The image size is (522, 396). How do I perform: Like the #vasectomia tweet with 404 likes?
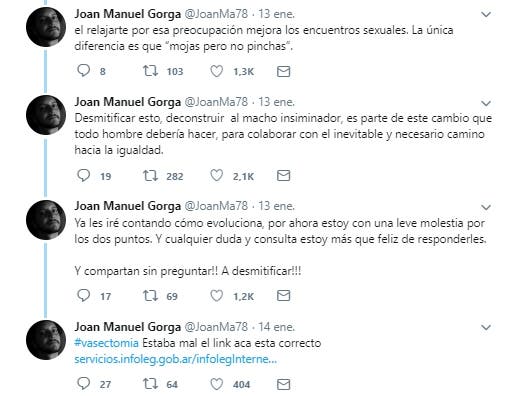pos(217,384)
